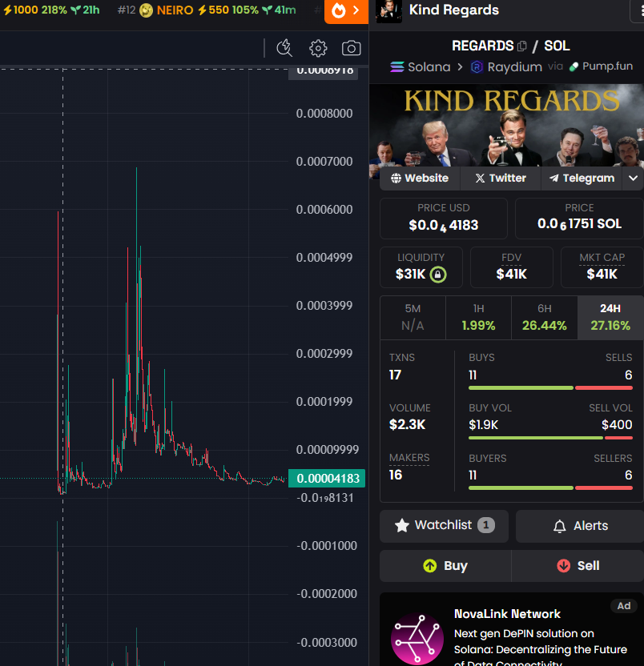Click the buyers versus sellers ratio bar
644x666 pixels.
(x=550, y=488)
